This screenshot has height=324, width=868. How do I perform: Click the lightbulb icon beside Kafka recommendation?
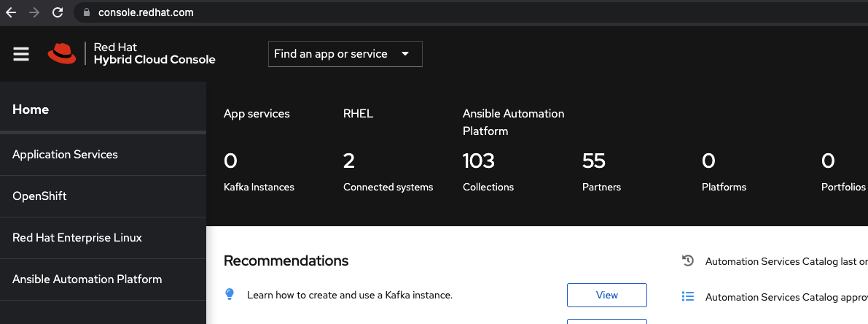[230, 294]
